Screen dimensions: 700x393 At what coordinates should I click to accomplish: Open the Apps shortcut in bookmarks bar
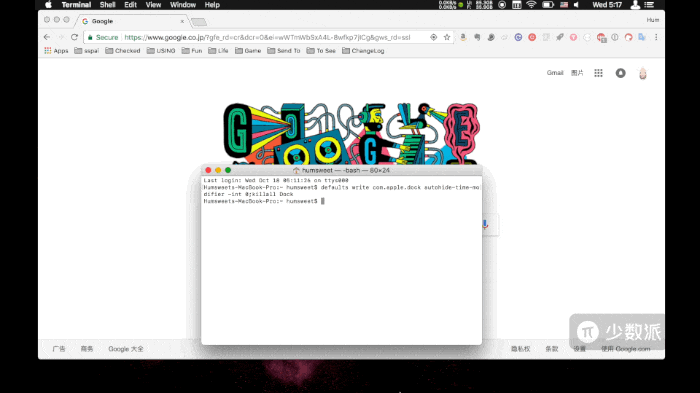click(x=56, y=51)
